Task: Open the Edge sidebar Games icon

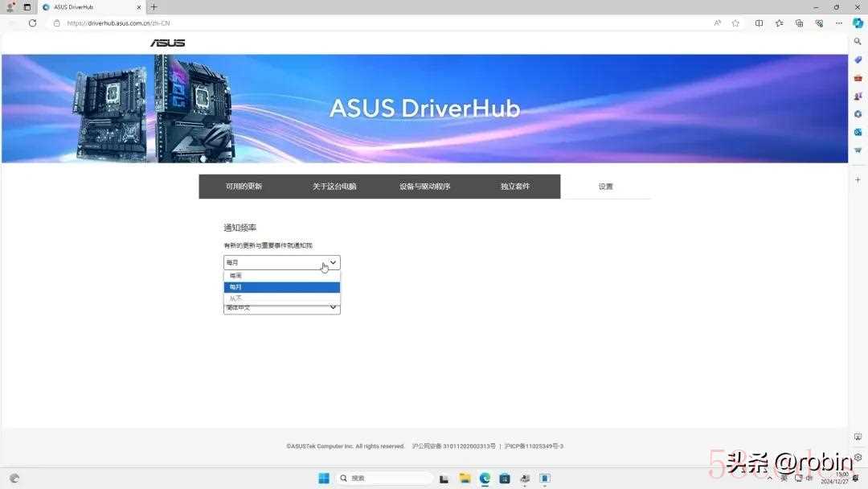Action: point(858,97)
